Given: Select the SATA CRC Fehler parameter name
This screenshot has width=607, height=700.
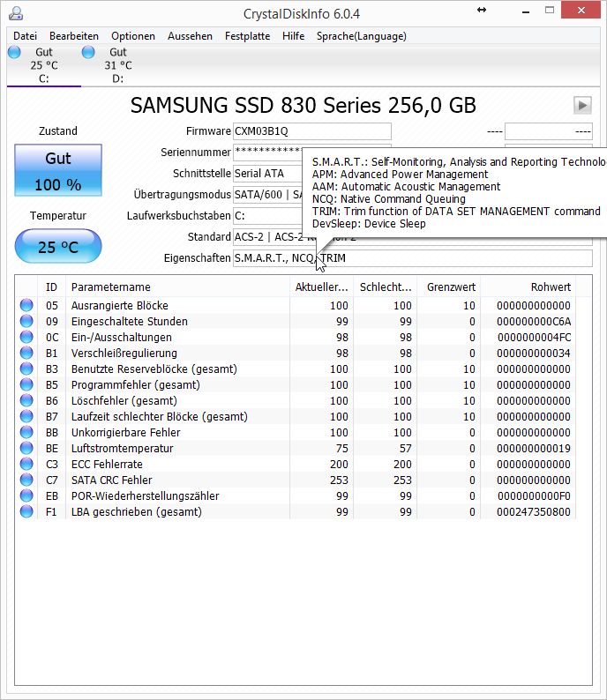Looking at the screenshot, I should pos(112,480).
